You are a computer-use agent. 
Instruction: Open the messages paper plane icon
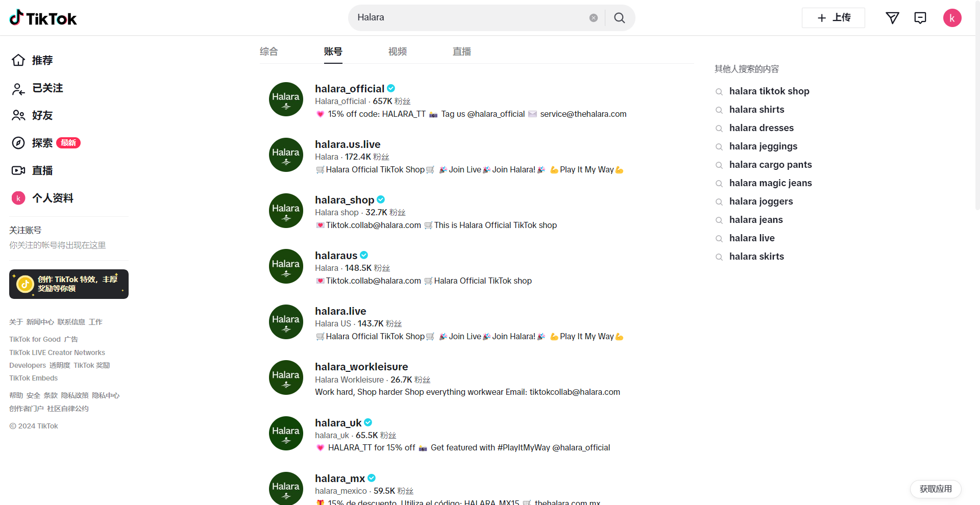point(892,18)
